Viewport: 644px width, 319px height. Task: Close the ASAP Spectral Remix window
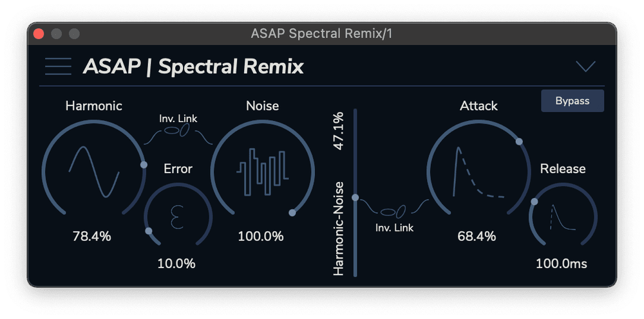coord(39,33)
